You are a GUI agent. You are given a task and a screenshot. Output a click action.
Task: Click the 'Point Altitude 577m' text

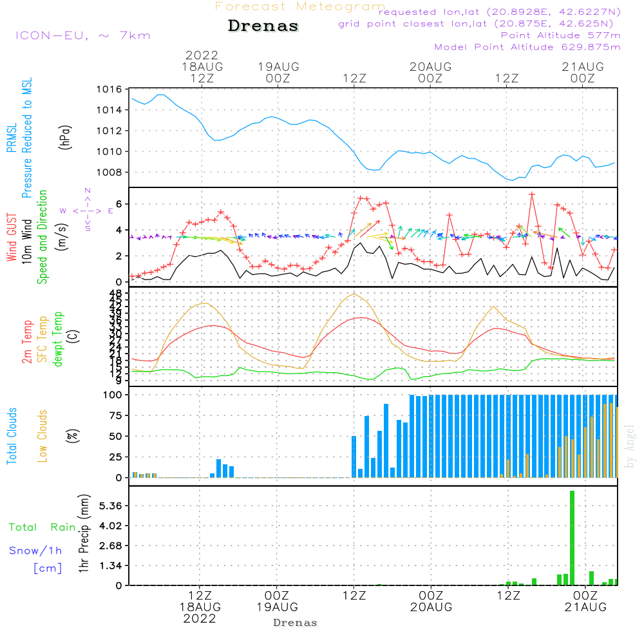561,35
